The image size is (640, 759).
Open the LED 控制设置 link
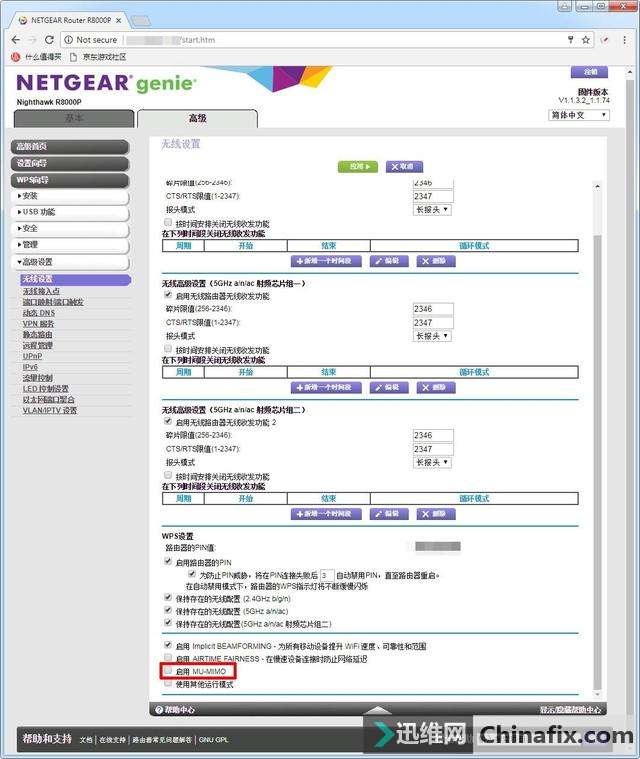46,389
